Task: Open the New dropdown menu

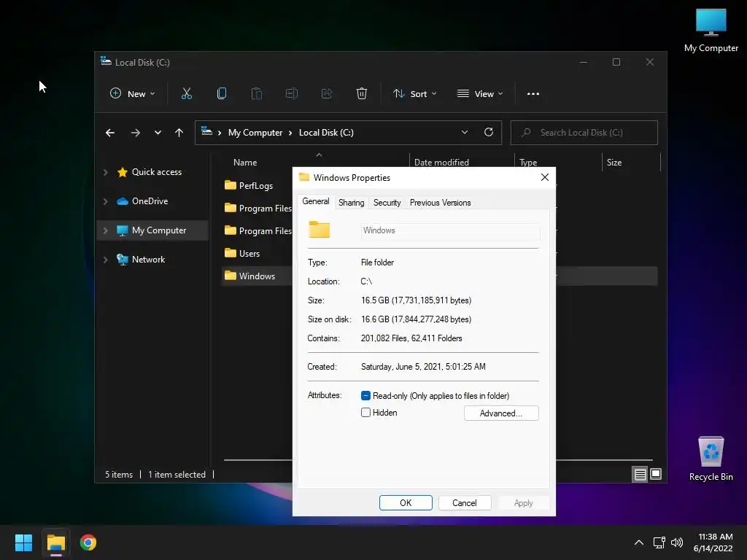Action: [133, 94]
